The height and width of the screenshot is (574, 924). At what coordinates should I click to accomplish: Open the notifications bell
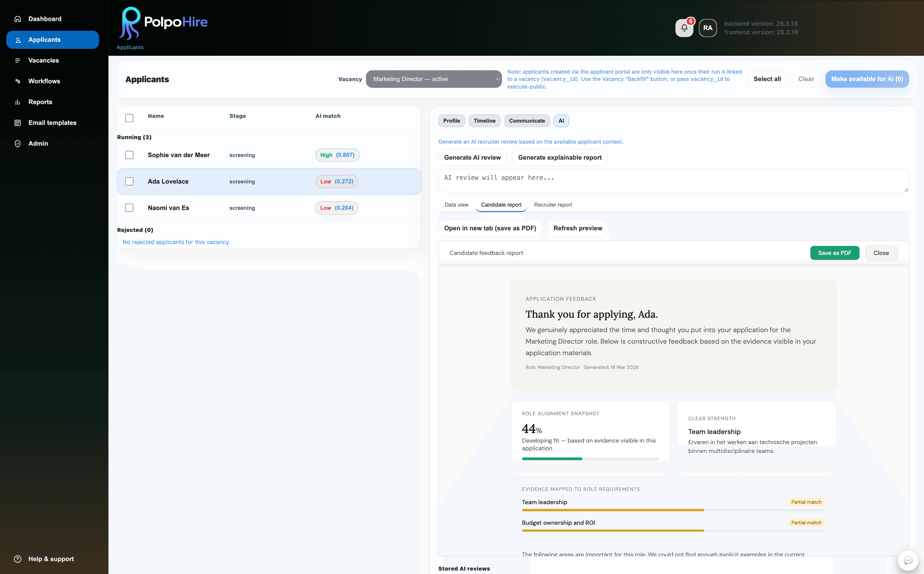tap(684, 28)
